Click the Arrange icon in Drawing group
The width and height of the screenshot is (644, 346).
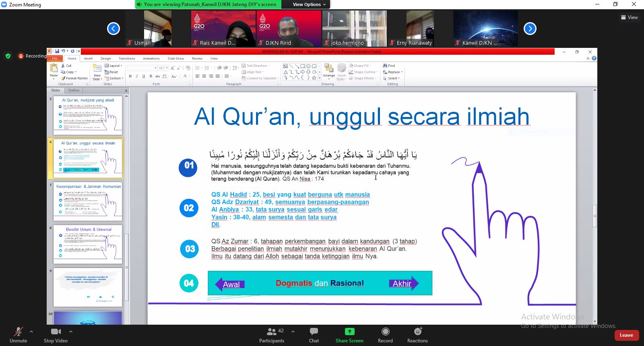tap(329, 68)
